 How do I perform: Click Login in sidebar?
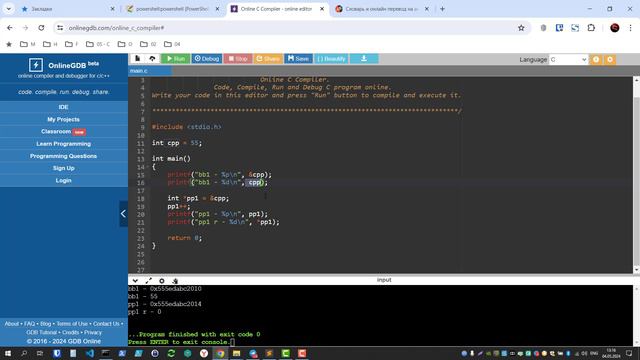click(x=64, y=180)
